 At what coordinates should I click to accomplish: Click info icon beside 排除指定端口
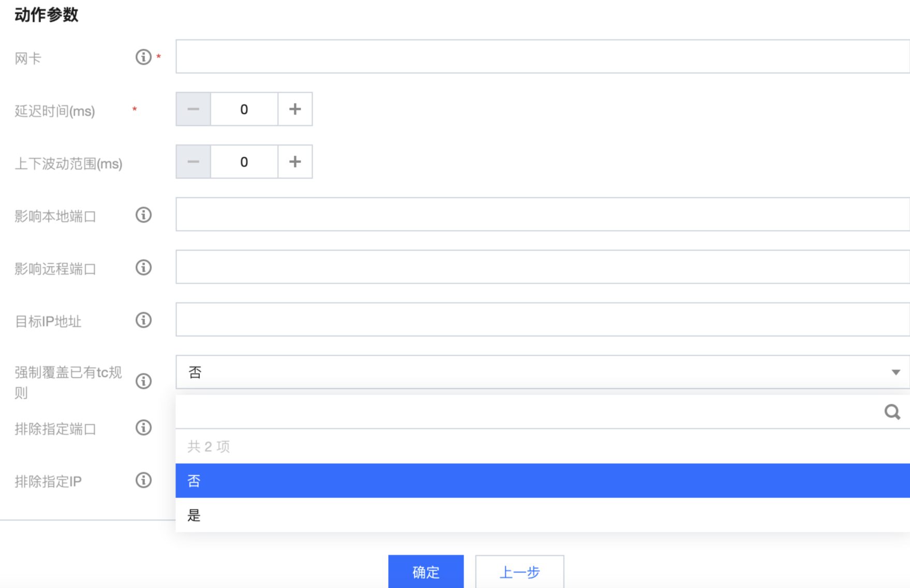pos(143,428)
